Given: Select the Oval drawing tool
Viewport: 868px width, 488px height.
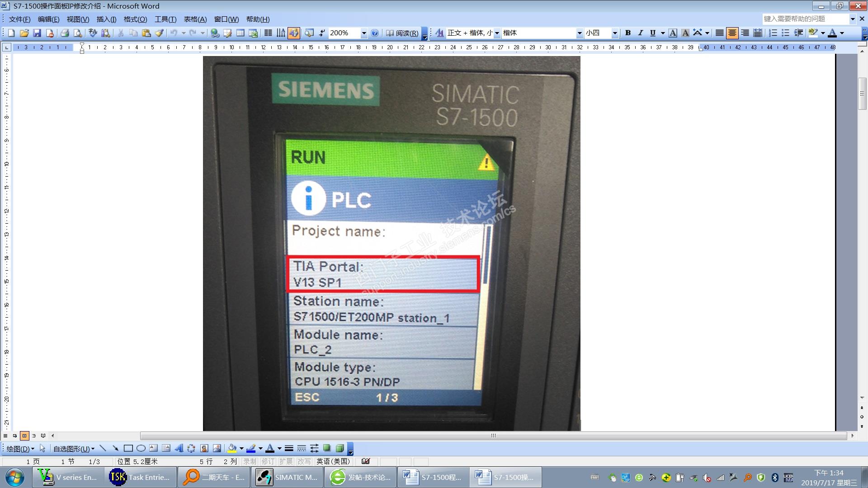Looking at the screenshot, I should point(141,448).
